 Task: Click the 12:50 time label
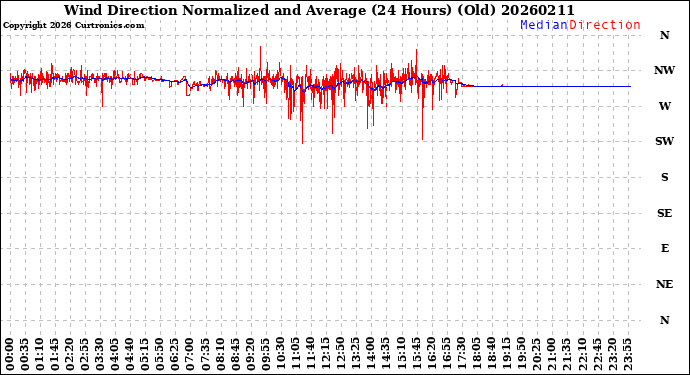(340, 355)
